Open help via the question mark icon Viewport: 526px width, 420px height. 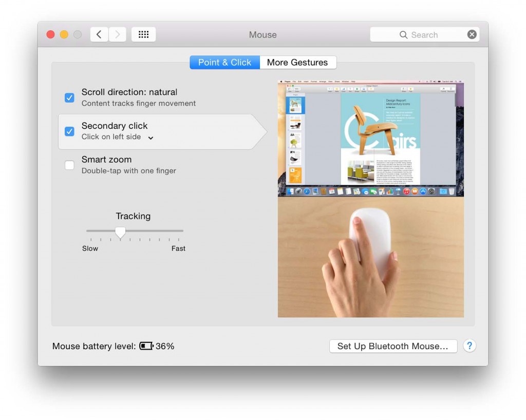(469, 346)
